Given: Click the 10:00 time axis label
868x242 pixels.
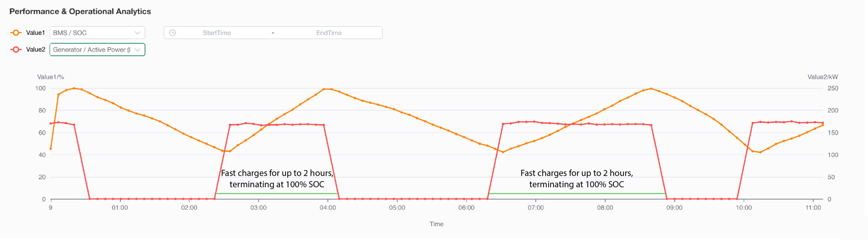Looking at the screenshot, I should click(744, 208).
